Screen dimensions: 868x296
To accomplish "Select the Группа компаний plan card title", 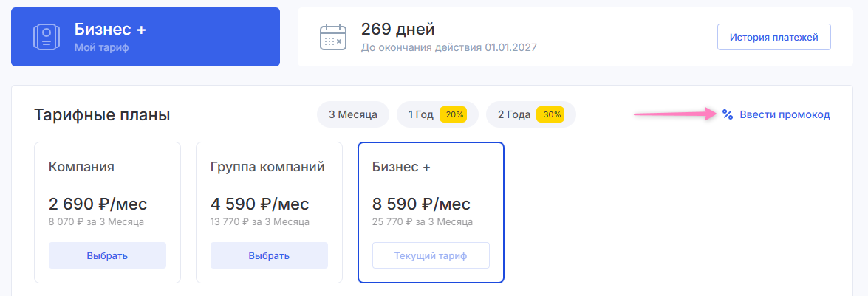I will [x=267, y=166].
